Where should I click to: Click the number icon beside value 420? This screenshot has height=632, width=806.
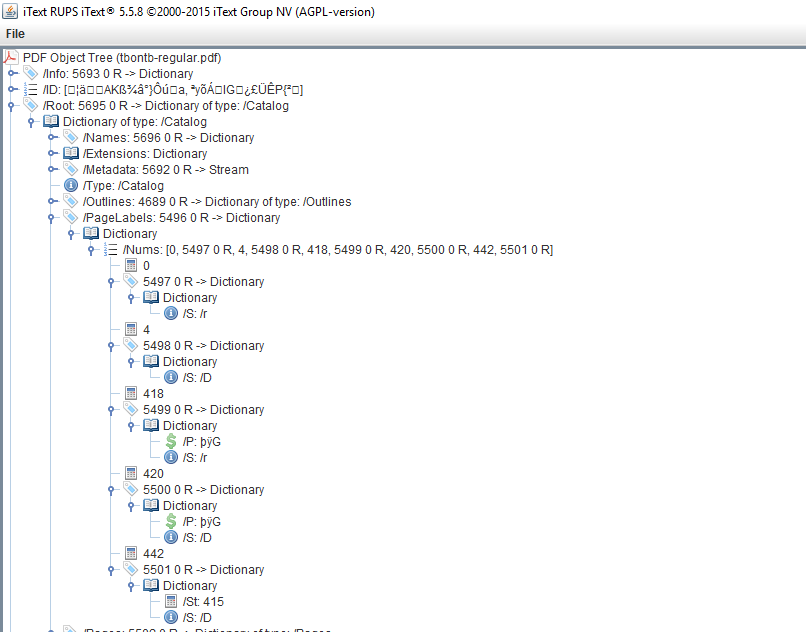click(131, 473)
